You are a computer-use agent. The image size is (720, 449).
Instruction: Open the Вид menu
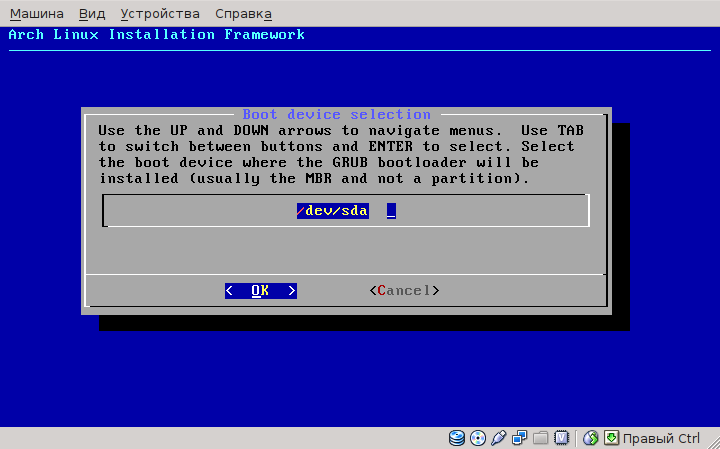pyautogui.click(x=92, y=14)
